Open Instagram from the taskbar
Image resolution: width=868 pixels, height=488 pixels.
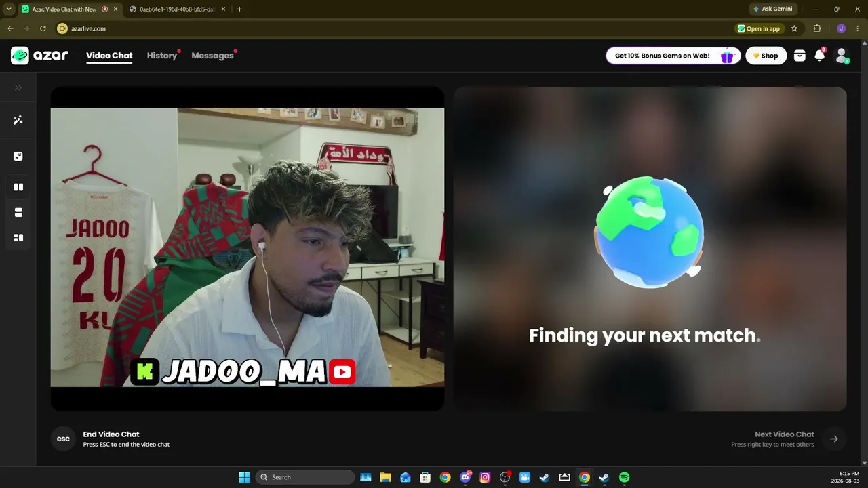coord(485,477)
